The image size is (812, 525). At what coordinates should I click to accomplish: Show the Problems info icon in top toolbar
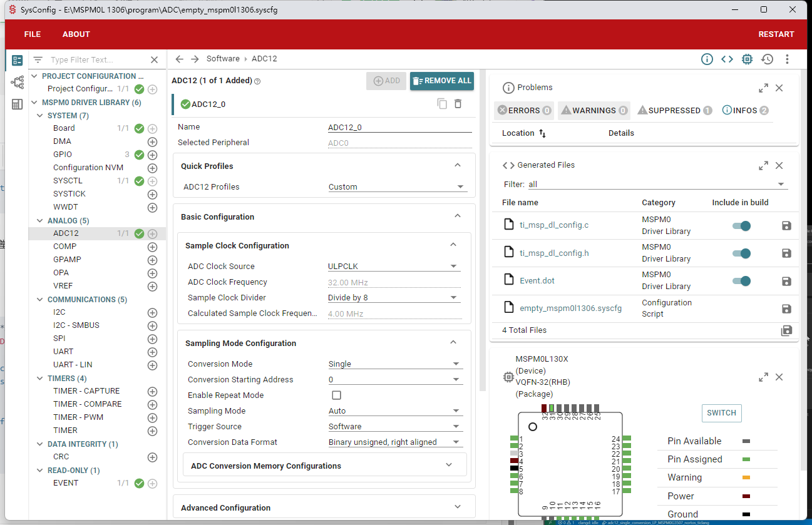click(707, 59)
